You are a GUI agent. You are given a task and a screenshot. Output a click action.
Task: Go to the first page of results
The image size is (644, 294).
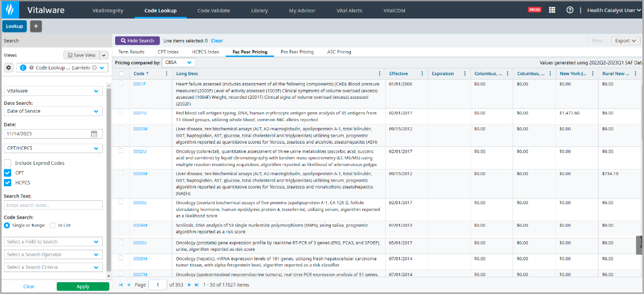121,284
